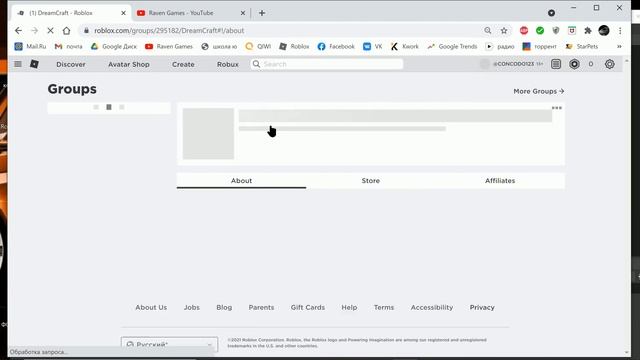
Task: Open Blog footer link
Action: pyautogui.click(x=224, y=308)
